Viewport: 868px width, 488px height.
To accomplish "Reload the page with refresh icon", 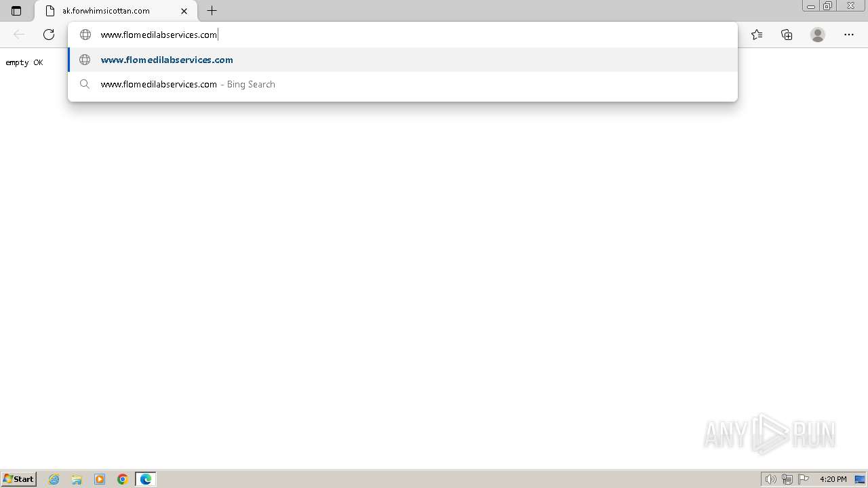I will [49, 35].
